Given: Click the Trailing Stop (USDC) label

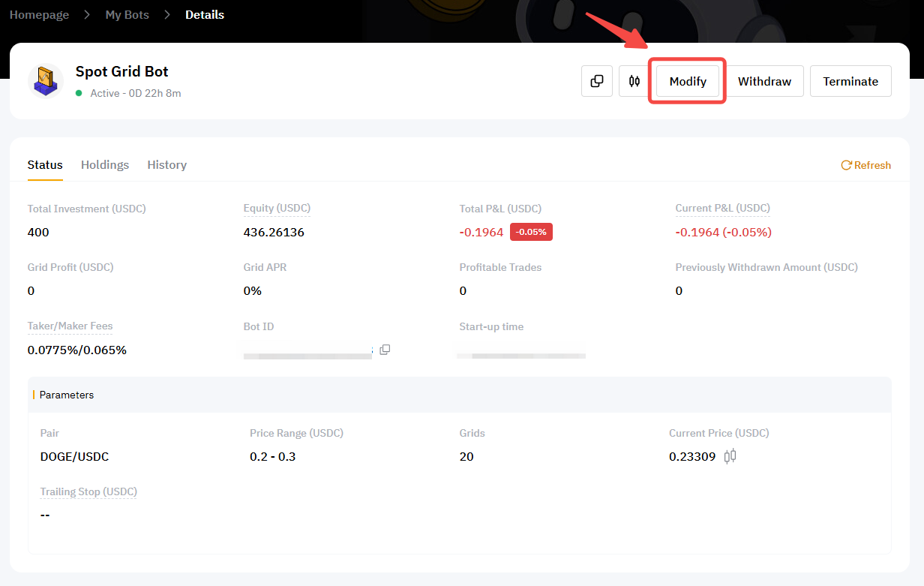Looking at the screenshot, I should pyautogui.click(x=88, y=492).
